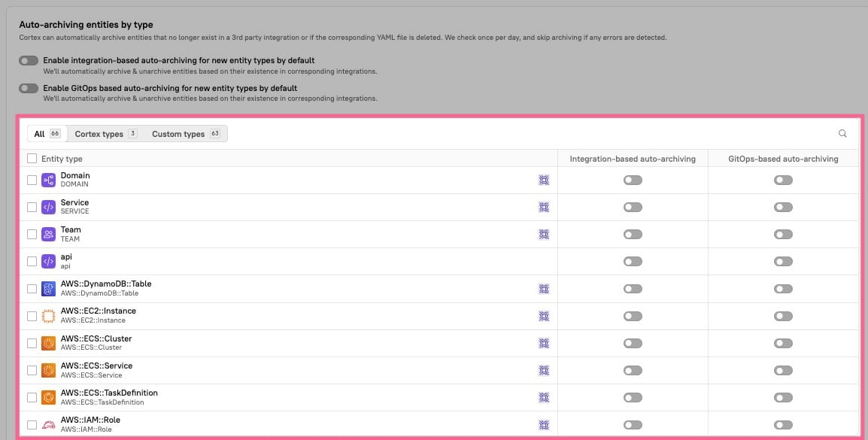Click the Domain entity type icon

tap(49, 180)
